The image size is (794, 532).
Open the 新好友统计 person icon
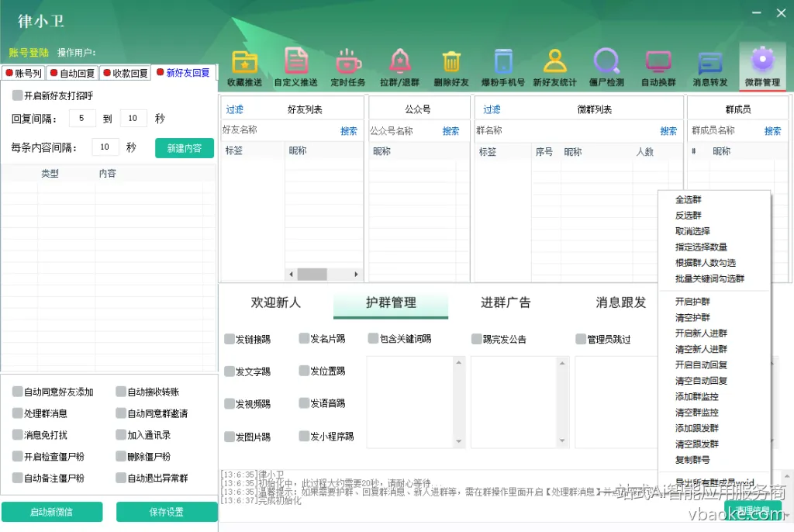coord(555,67)
